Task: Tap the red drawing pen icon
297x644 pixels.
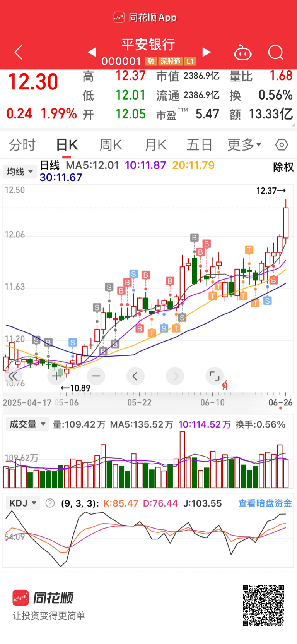Action: 225,385
